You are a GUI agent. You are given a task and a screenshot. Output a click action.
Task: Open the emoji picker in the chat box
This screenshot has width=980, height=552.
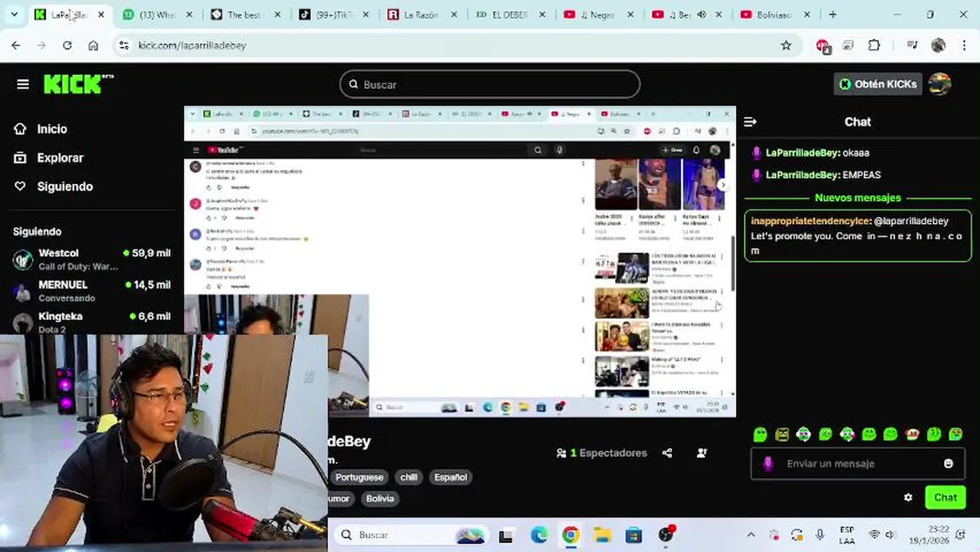(949, 464)
